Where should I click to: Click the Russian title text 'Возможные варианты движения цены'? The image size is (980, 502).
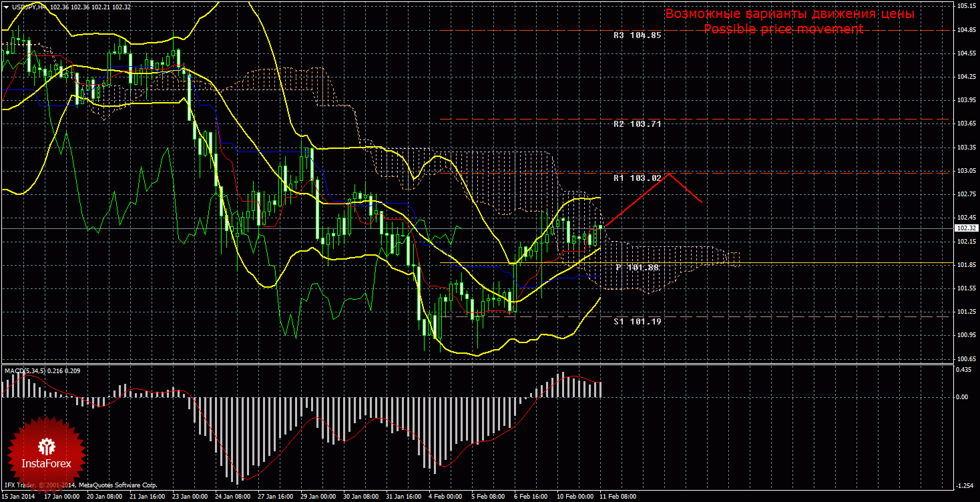(x=789, y=14)
